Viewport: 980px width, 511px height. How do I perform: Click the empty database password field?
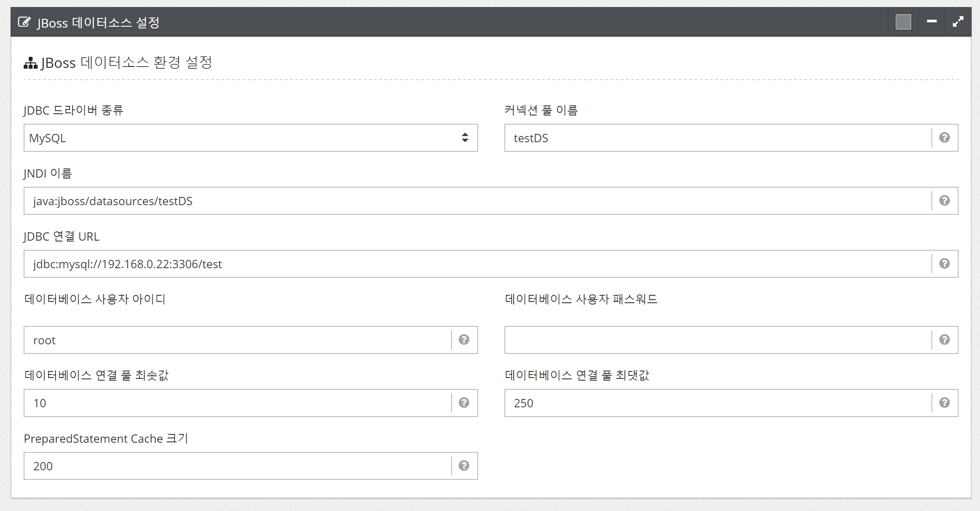717,340
